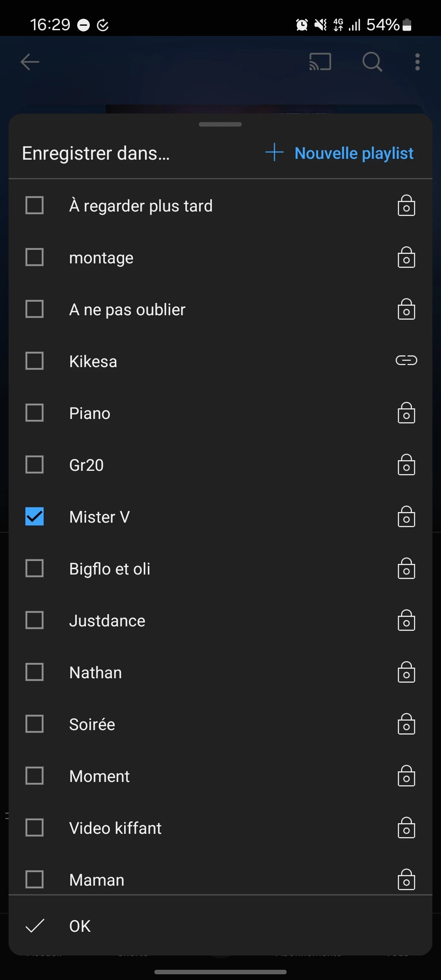The width and height of the screenshot is (441, 980).
Task: Confirm with the OK button
Action: tap(80, 926)
